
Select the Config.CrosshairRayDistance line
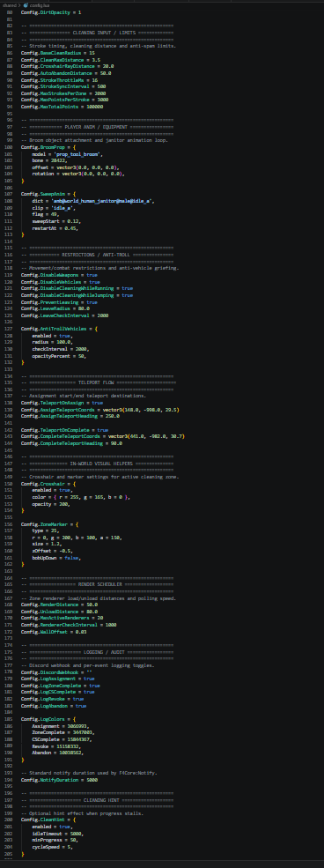(x=67, y=66)
